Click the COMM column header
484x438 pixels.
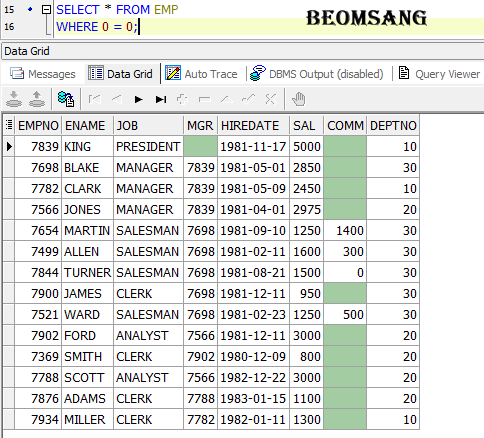point(345,125)
